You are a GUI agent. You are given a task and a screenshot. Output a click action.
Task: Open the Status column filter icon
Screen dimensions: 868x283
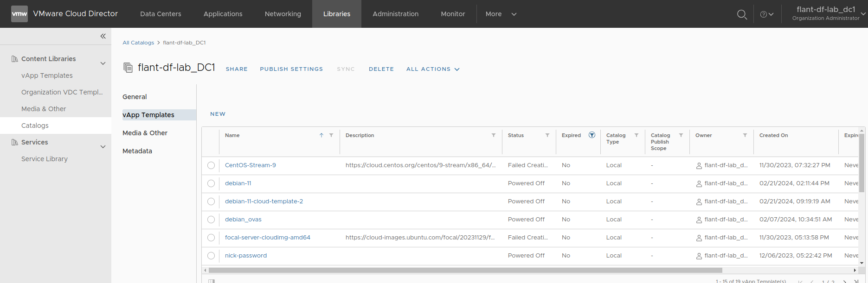pos(547,135)
